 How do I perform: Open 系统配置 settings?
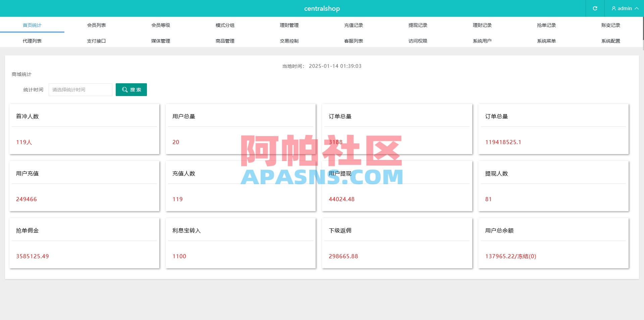[x=610, y=41]
